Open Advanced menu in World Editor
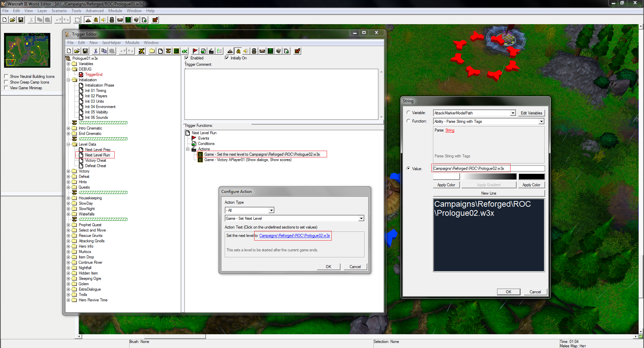 [95, 11]
